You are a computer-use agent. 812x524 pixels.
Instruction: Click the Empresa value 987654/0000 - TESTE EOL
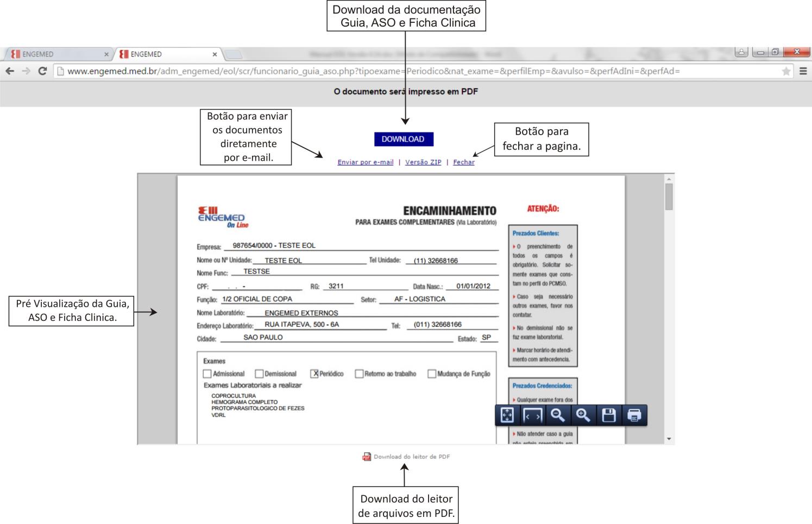point(274,245)
